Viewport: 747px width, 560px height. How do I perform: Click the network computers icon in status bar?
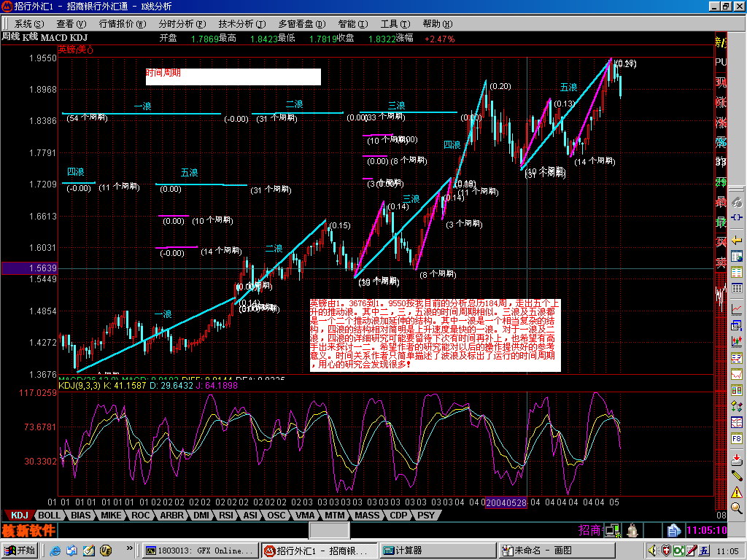click(x=613, y=530)
